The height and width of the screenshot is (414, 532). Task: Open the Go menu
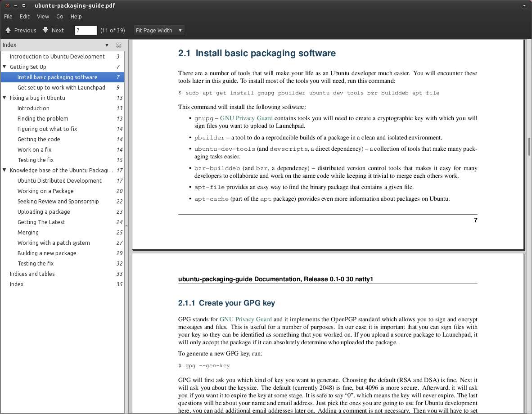(60, 16)
